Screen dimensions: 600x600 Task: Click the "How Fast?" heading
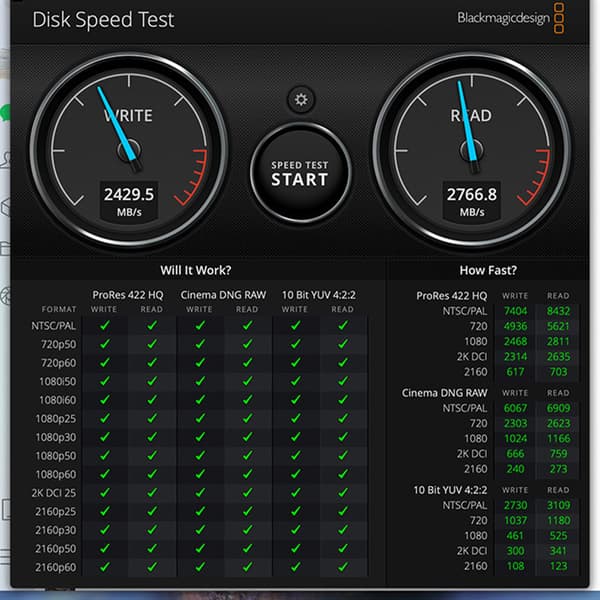pos(488,270)
